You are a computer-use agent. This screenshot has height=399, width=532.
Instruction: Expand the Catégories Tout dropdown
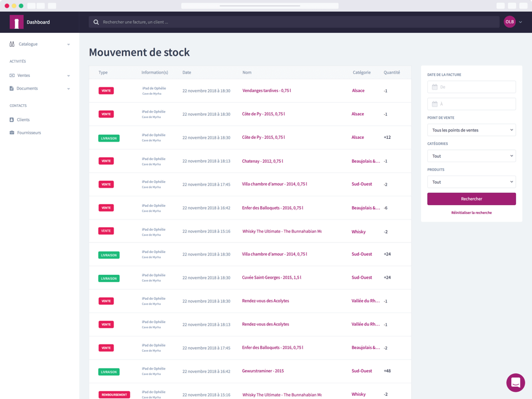click(x=471, y=156)
